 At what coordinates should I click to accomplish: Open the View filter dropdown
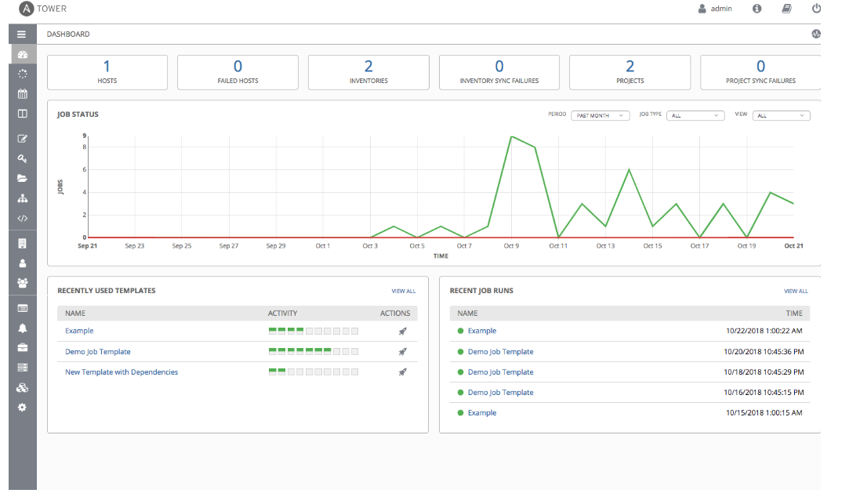781,116
